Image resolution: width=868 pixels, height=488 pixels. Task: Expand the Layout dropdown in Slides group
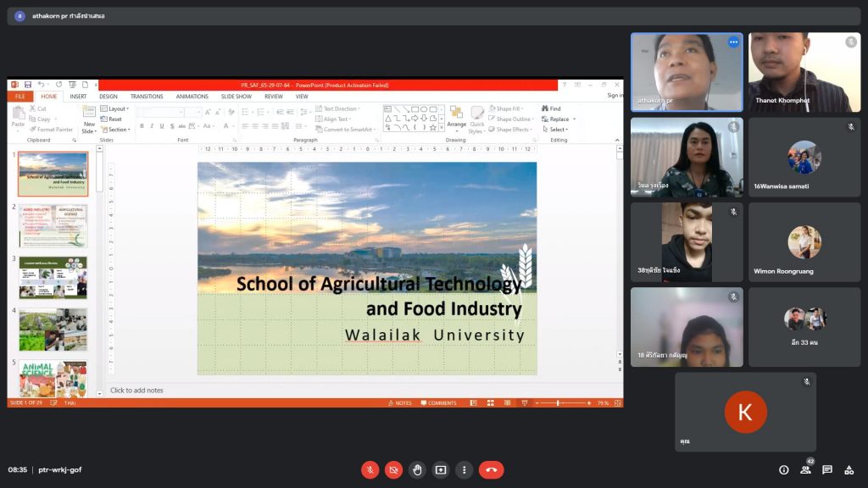(118, 108)
